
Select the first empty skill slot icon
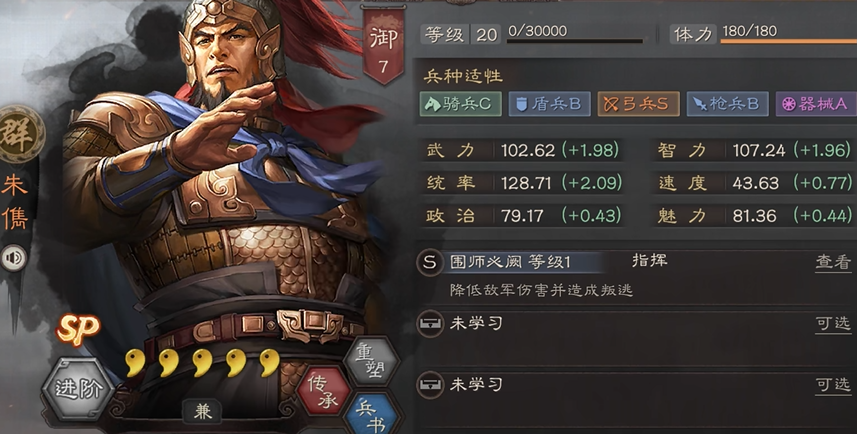[430, 324]
